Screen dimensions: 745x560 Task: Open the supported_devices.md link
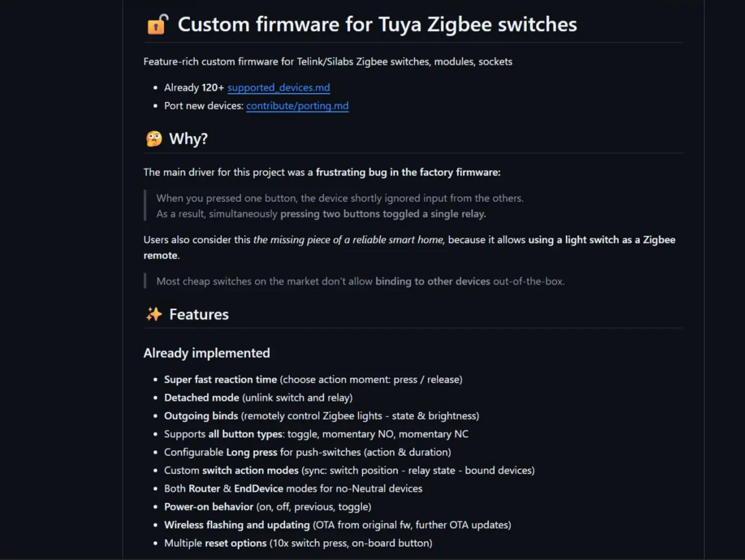[x=279, y=88]
